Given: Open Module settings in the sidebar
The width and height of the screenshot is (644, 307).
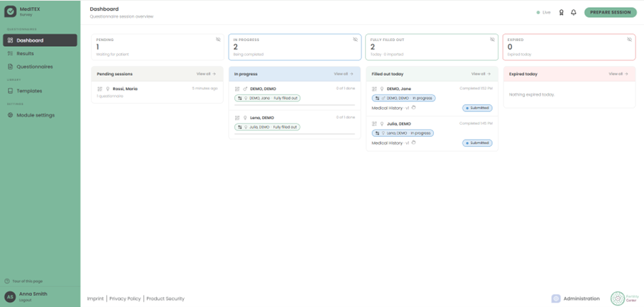Looking at the screenshot, I should (x=40, y=115).
